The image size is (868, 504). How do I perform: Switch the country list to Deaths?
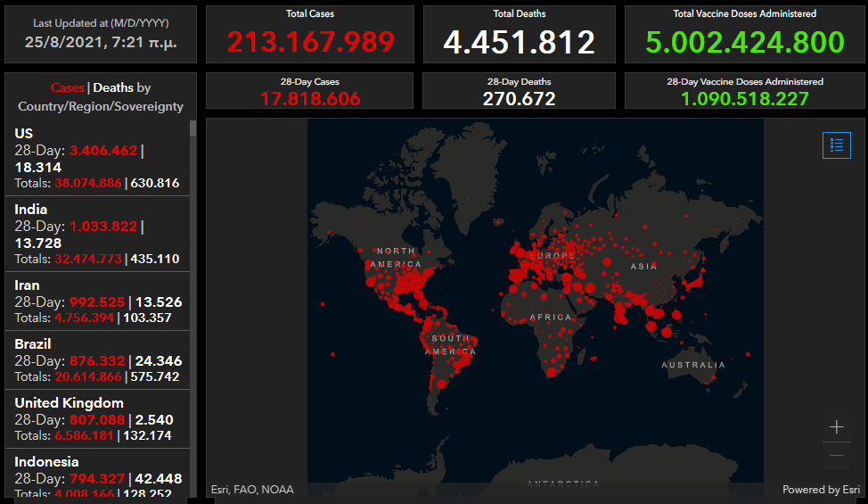114,87
